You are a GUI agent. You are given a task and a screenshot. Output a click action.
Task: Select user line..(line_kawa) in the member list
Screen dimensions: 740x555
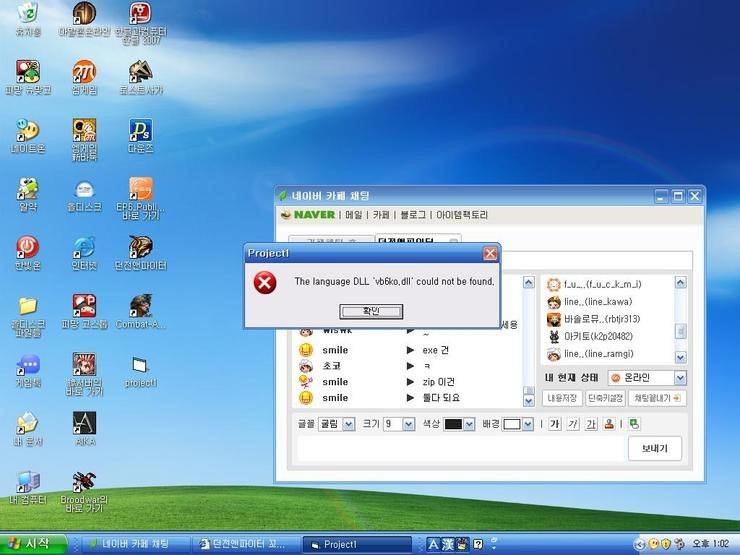coord(589,302)
